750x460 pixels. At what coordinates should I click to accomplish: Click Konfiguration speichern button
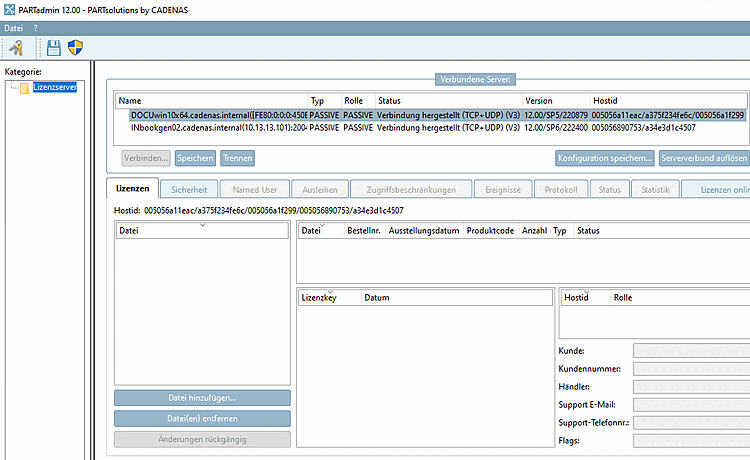coord(605,158)
